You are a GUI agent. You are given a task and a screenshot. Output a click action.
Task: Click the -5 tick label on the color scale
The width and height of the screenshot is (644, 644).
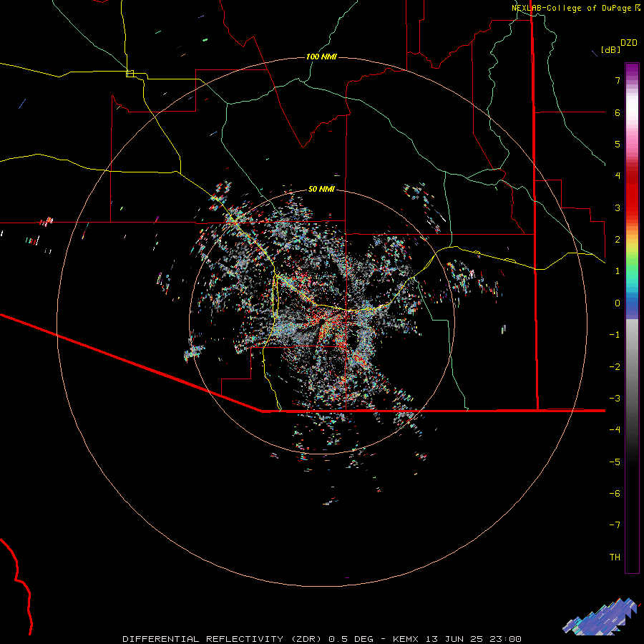(x=615, y=462)
